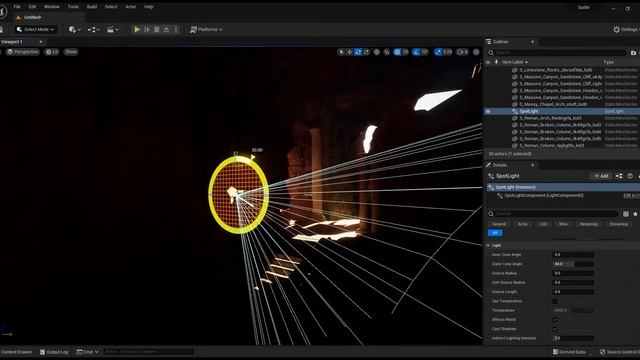Select S_Limestone_Rocks item in Outliner

(x=556, y=70)
